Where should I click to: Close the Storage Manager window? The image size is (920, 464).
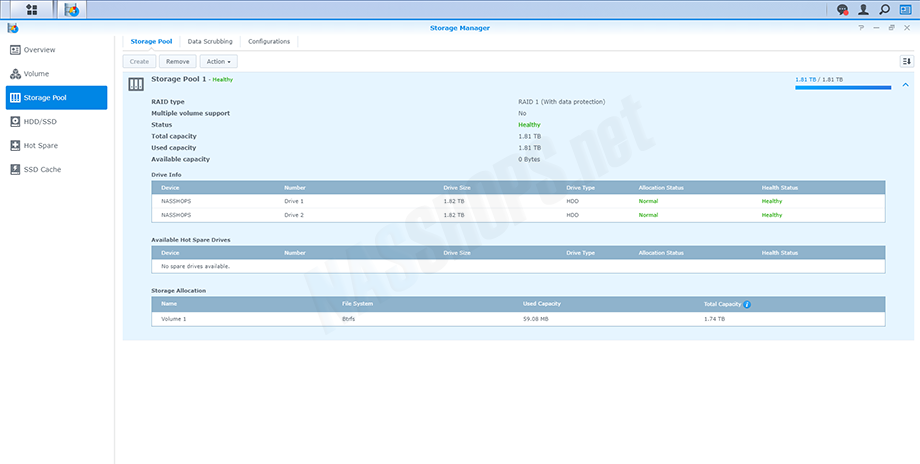click(907, 28)
